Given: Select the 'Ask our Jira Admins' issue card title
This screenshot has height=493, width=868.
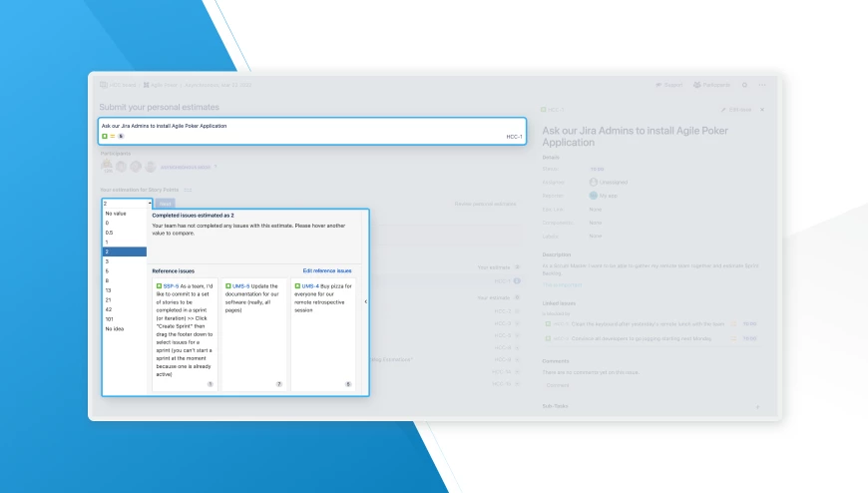Looking at the screenshot, I should [x=164, y=126].
